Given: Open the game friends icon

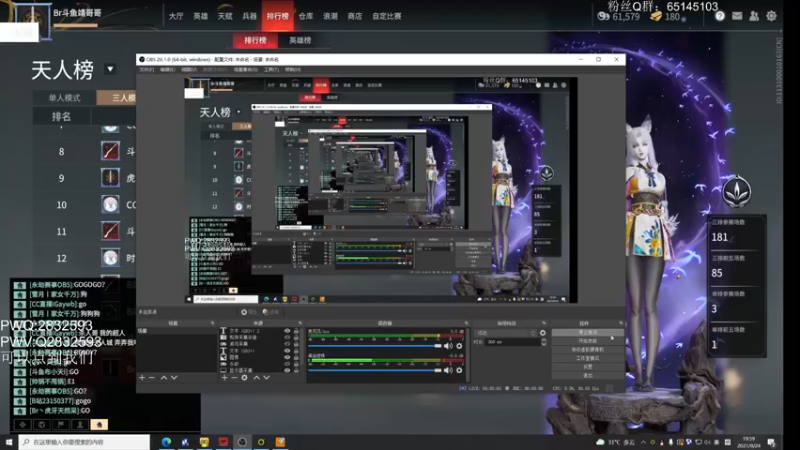Looking at the screenshot, I should [x=754, y=16].
